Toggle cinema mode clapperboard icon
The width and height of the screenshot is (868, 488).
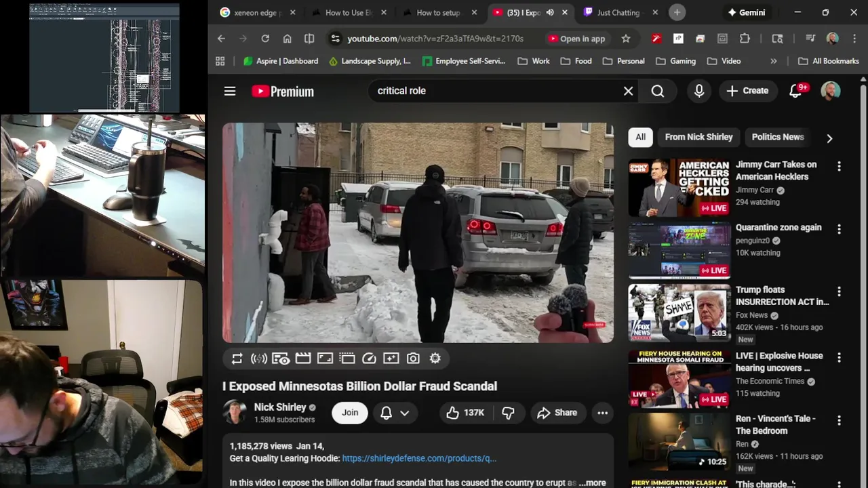coord(303,359)
